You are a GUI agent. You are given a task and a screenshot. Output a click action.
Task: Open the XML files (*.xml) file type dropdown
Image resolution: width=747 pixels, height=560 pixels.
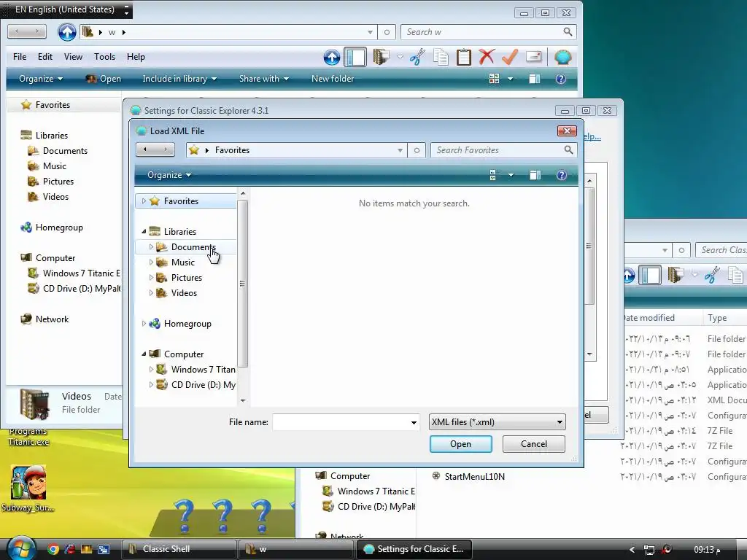pos(560,422)
